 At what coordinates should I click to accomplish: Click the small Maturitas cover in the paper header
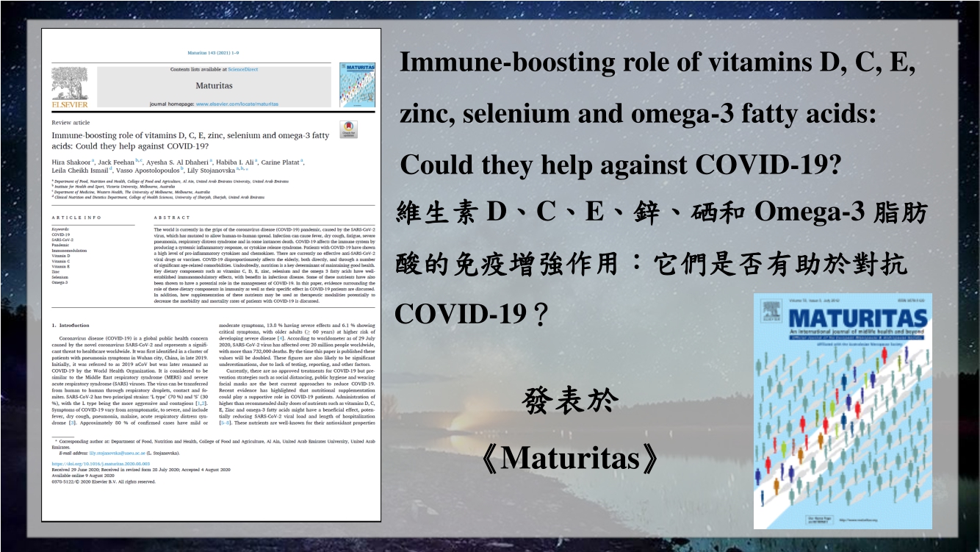[357, 85]
